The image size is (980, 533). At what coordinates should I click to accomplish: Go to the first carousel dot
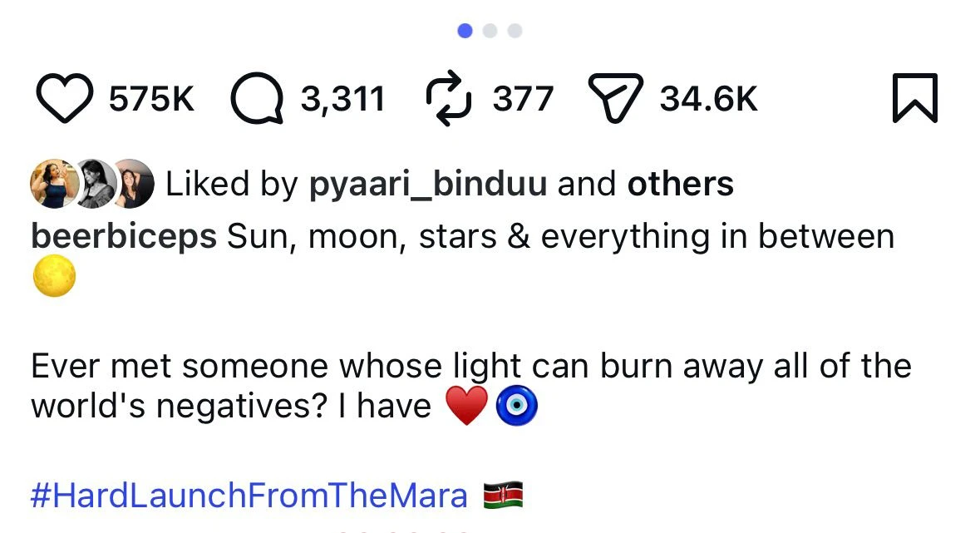pyautogui.click(x=465, y=31)
